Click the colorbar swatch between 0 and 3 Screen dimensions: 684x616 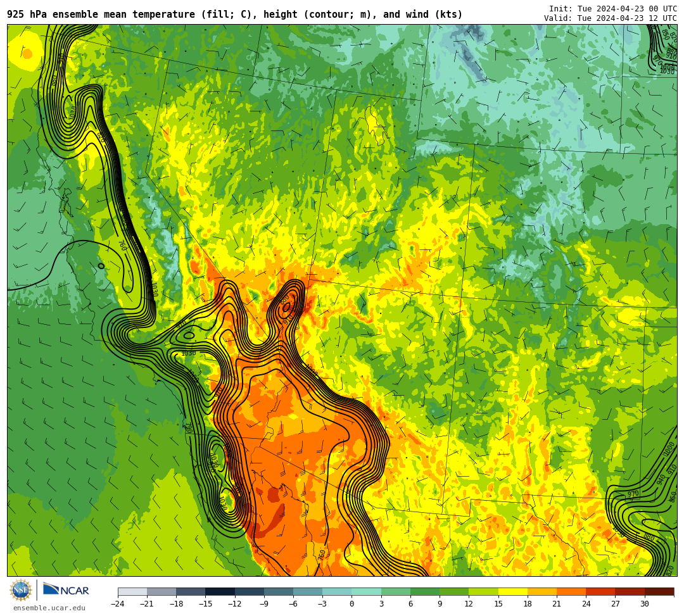click(367, 591)
